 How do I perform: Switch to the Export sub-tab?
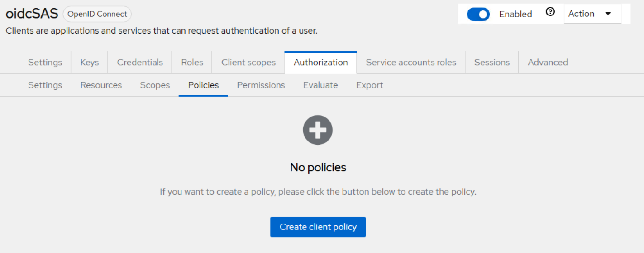click(369, 85)
